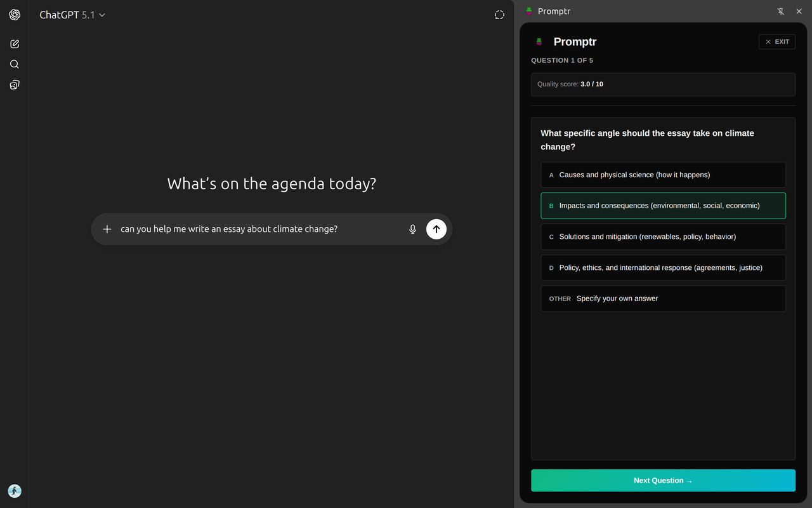812x508 pixels.
Task: Pick option D Policy, ethics, and international response
Action: click(663, 268)
